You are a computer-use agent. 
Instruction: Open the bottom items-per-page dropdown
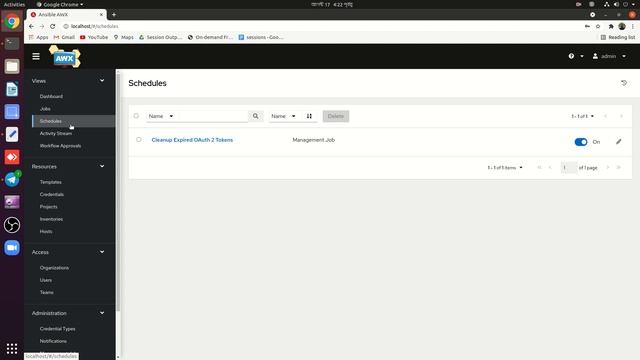505,168
